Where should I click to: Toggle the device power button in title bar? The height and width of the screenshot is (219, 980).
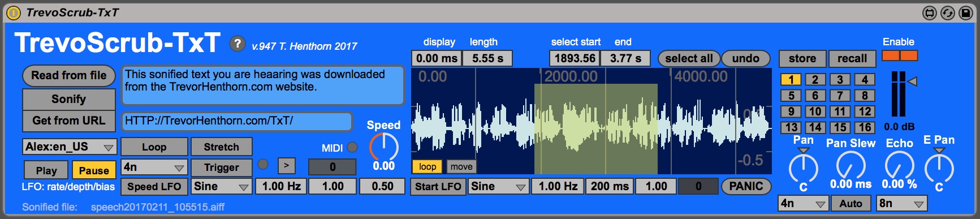pos(13,12)
